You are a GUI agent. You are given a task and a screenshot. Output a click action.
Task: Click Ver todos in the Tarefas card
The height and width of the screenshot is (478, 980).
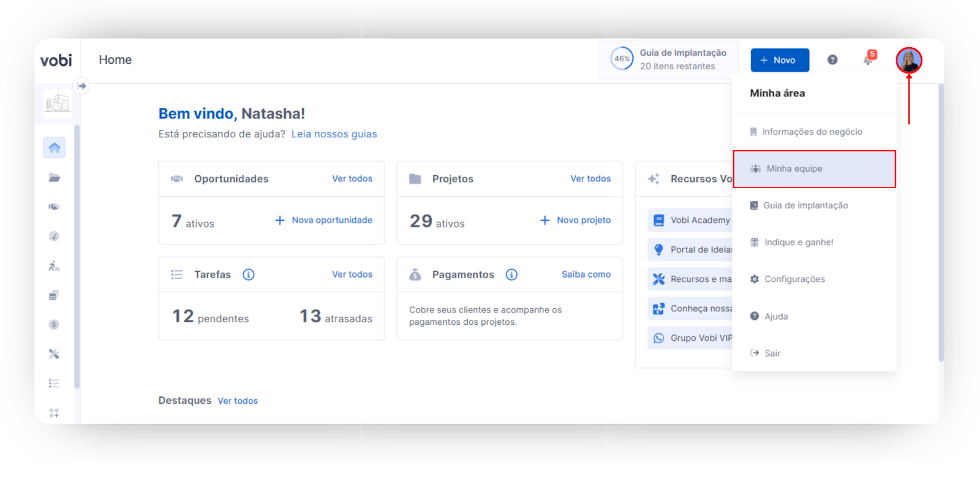(x=352, y=275)
